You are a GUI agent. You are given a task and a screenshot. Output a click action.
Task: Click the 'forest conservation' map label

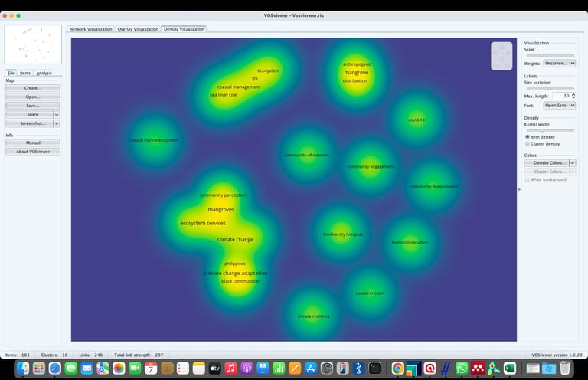[410, 243]
